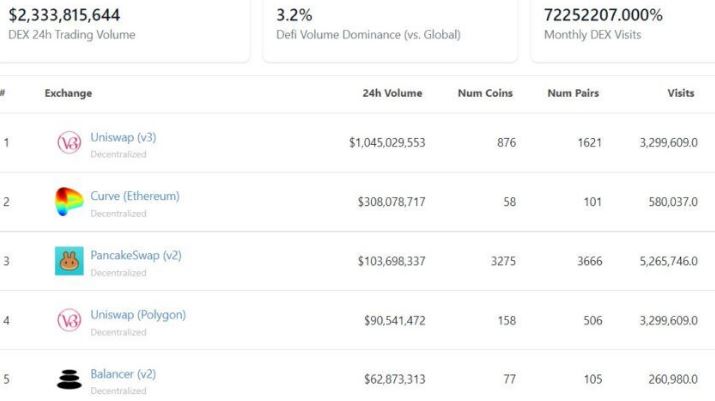The height and width of the screenshot is (401, 715).
Task: Click the Balancer stacked stones logo
Action: (x=69, y=379)
